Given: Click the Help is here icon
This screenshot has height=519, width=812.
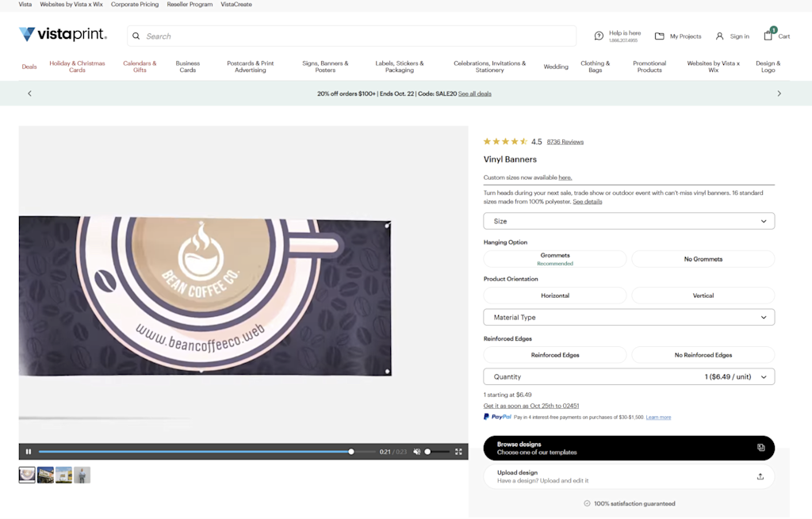Looking at the screenshot, I should (599, 36).
